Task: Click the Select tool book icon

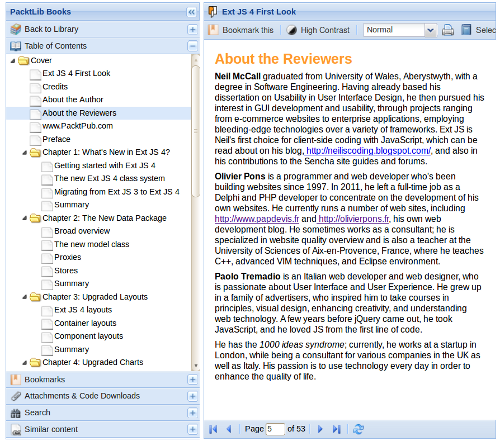Action: pyautogui.click(x=466, y=30)
